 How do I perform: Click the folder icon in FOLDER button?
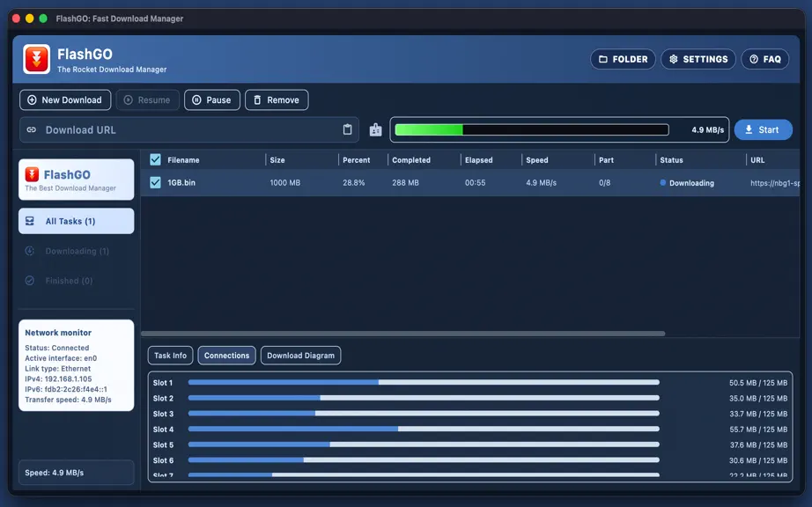coord(602,59)
